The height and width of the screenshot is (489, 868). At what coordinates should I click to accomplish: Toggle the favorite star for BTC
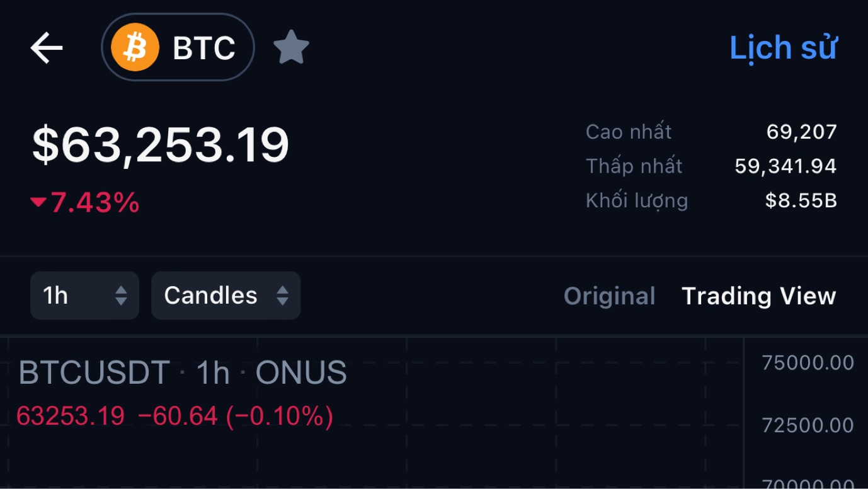[291, 48]
